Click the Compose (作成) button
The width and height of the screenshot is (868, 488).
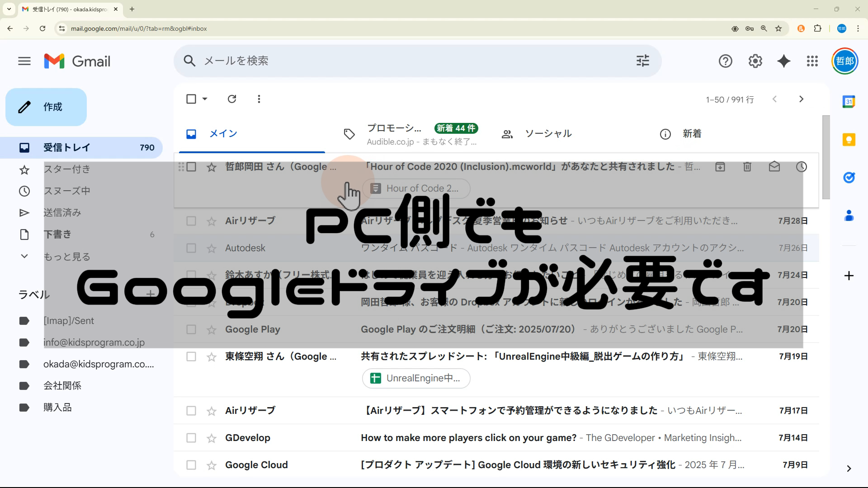46,107
